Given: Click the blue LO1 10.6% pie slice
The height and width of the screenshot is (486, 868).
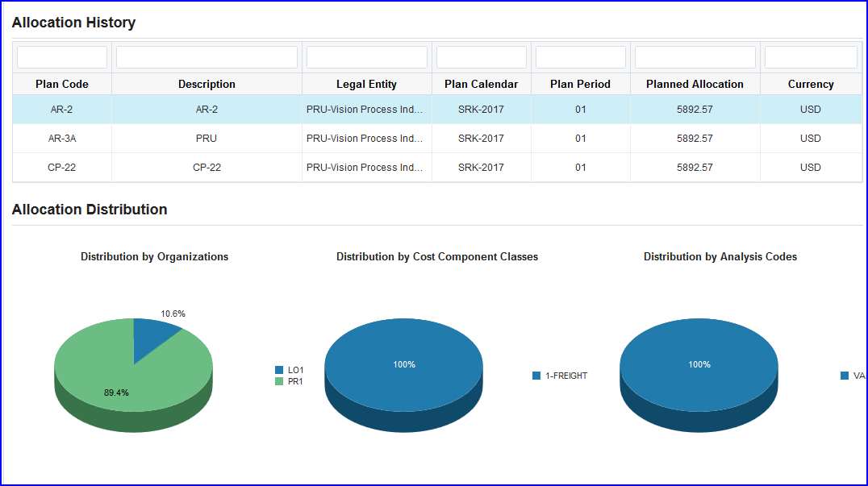Looking at the screenshot, I should (x=150, y=336).
